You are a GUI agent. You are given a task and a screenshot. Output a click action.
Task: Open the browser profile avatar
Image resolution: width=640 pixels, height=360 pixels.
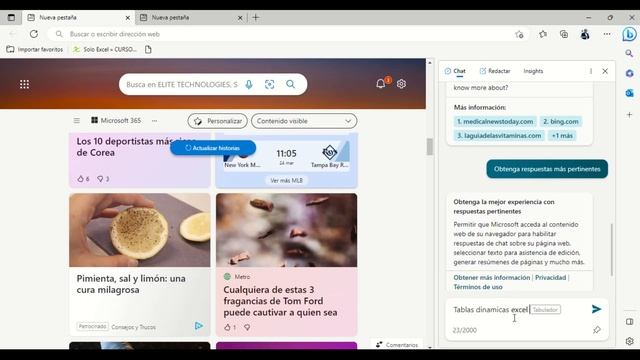tap(585, 34)
